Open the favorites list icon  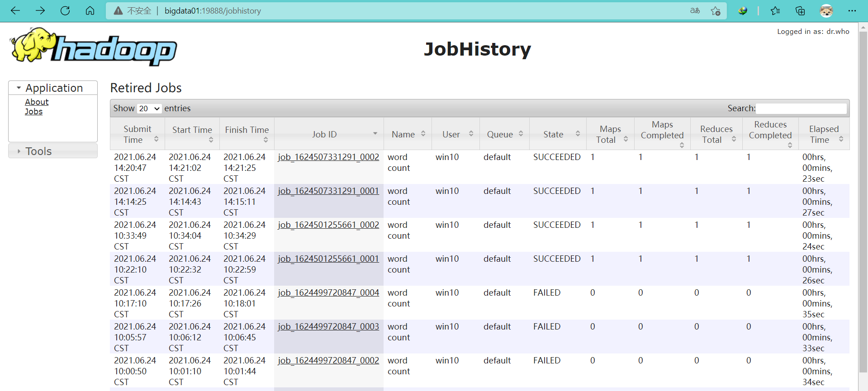[775, 10]
